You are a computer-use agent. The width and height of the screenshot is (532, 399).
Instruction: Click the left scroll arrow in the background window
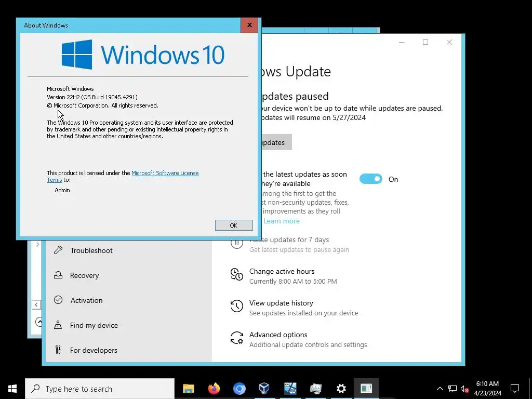[36, 304]
